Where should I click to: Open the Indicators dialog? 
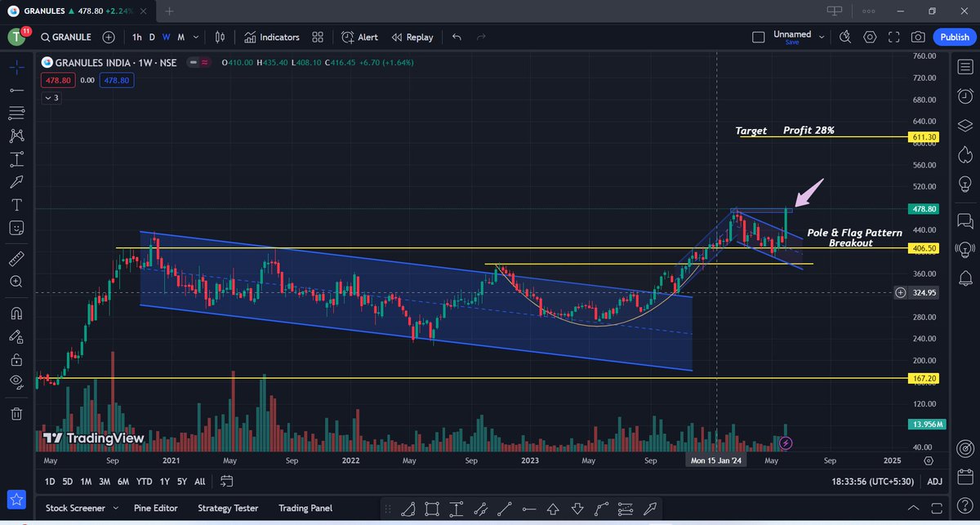click(x=272, y=38)
